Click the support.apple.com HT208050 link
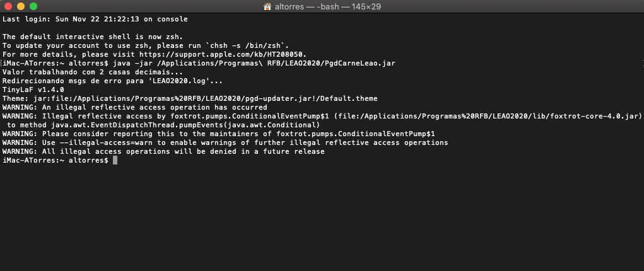The width and height of the screenshot is (644, 271). tap(223, 55)
